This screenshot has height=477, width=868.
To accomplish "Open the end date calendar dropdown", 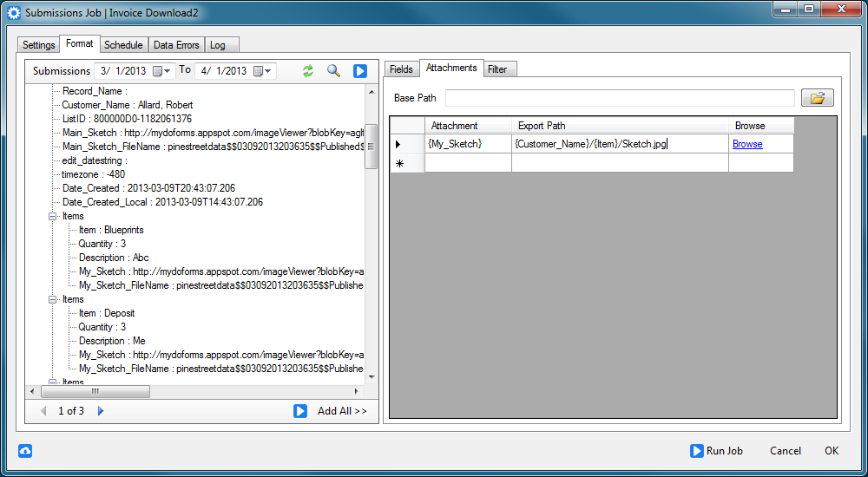I will (263, 71).
